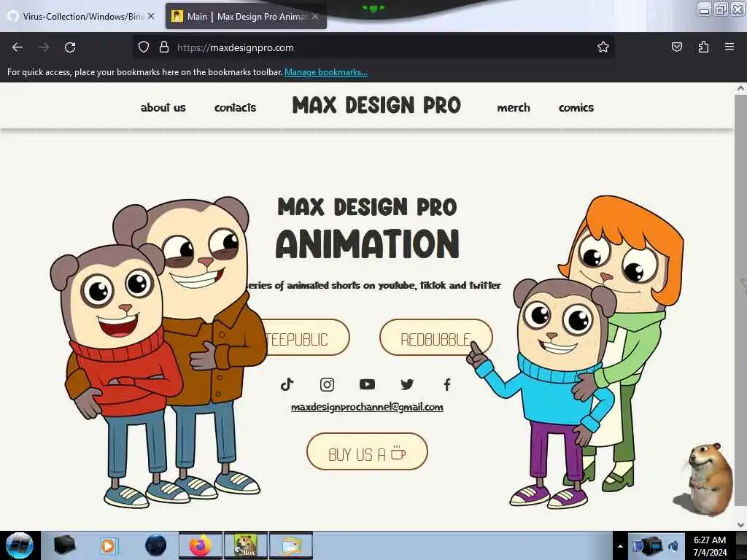Open the maxdesignprochannel@gmail.com email link
This screenshot has width=747, height=560.
coord(367,407)
